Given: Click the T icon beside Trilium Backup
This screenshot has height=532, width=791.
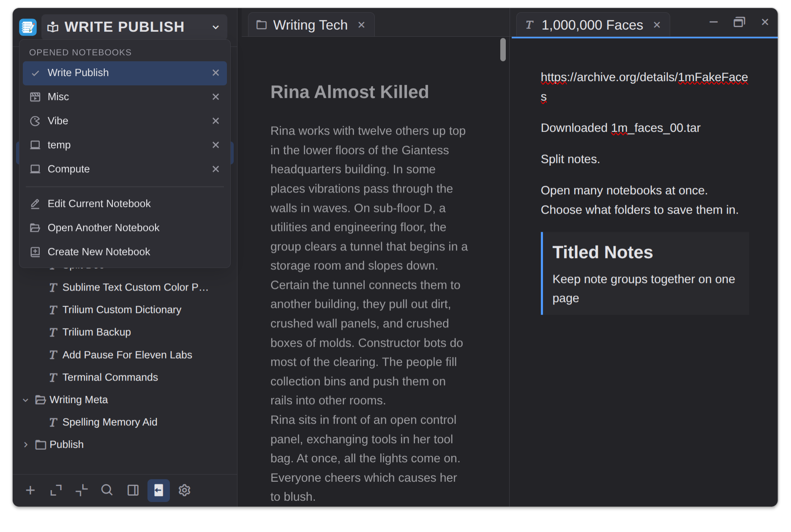Looking at the screenshot, I should [x=53, y=332].
